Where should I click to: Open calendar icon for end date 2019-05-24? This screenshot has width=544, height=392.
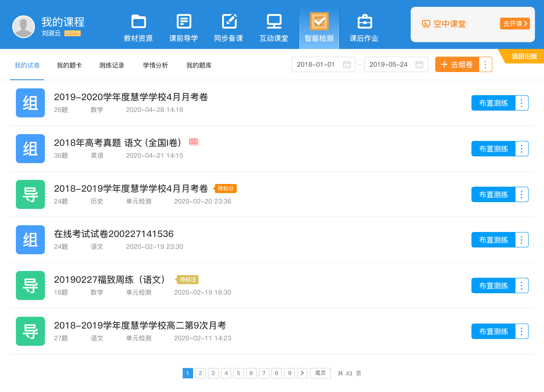click(x=419, y=65)
